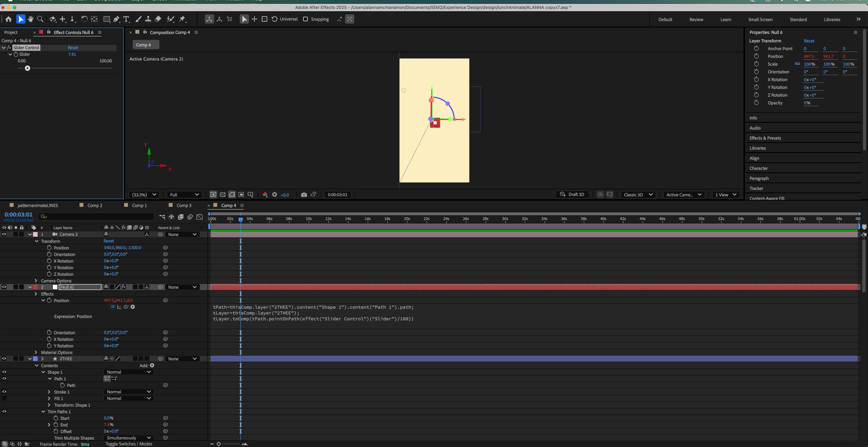Reset the Slider Control effect
Image resolution: width=868 pixels, height=447 pixels.
73,48
